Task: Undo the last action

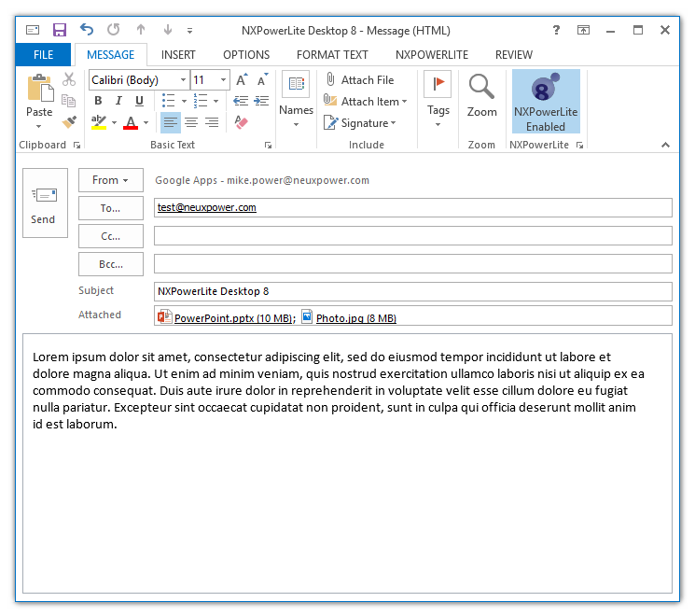Action: [87, 30]
